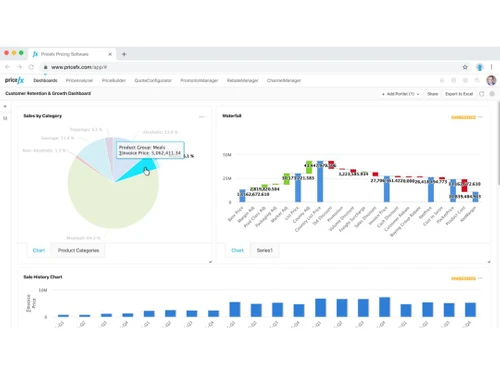500x375 pixels.
Task: Click the sidebar icon below the expand arrow
Action: (5, 118)
